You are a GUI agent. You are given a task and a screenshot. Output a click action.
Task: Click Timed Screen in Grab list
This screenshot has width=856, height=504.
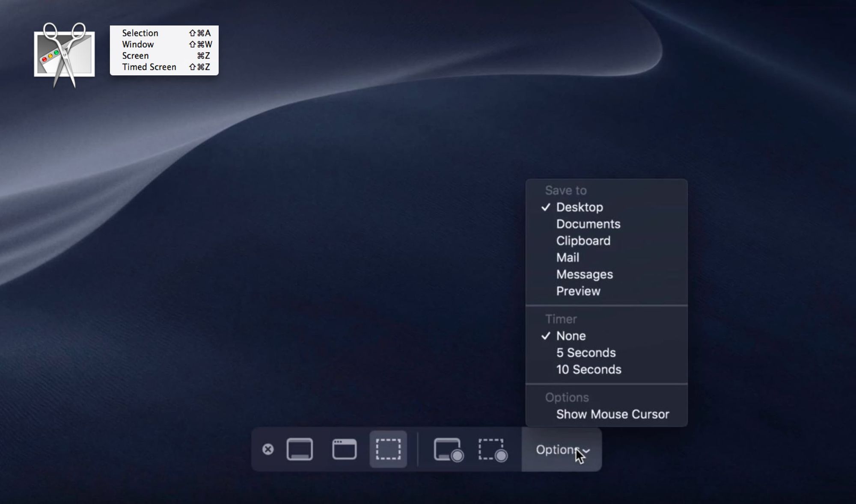point(149,67)
